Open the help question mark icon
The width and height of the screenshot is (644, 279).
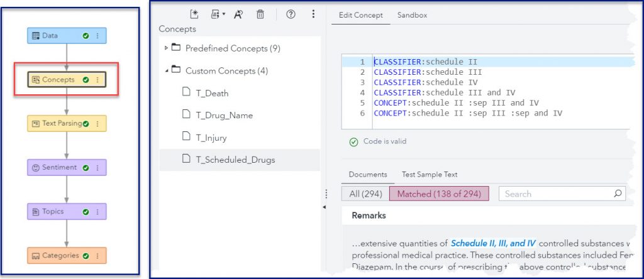291,14
